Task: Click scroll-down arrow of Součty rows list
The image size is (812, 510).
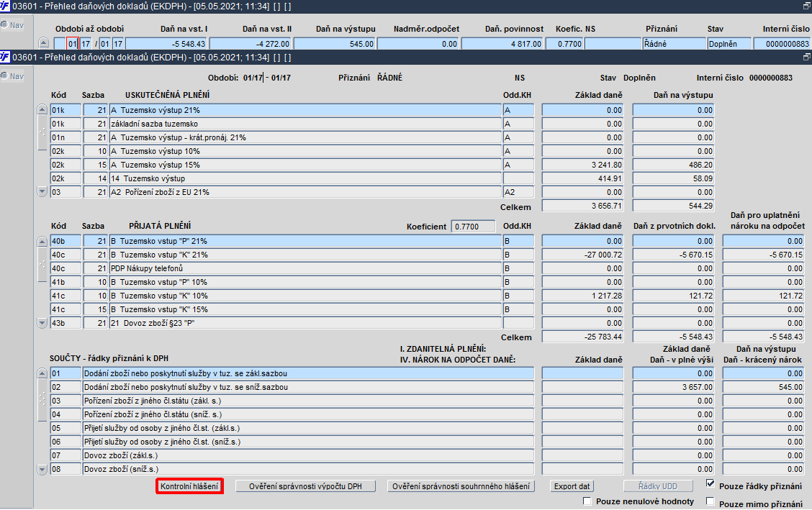Action: 42,469
